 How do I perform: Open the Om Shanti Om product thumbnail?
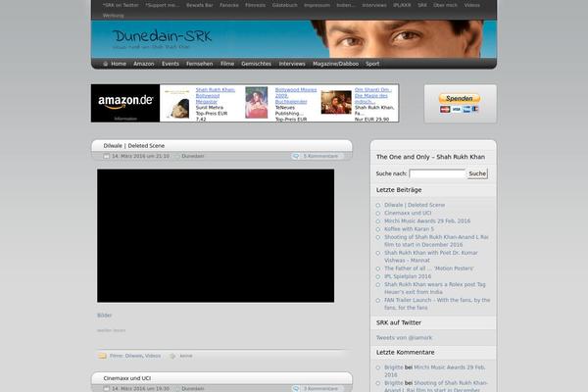pyautogui.click(x=336, y=102)
